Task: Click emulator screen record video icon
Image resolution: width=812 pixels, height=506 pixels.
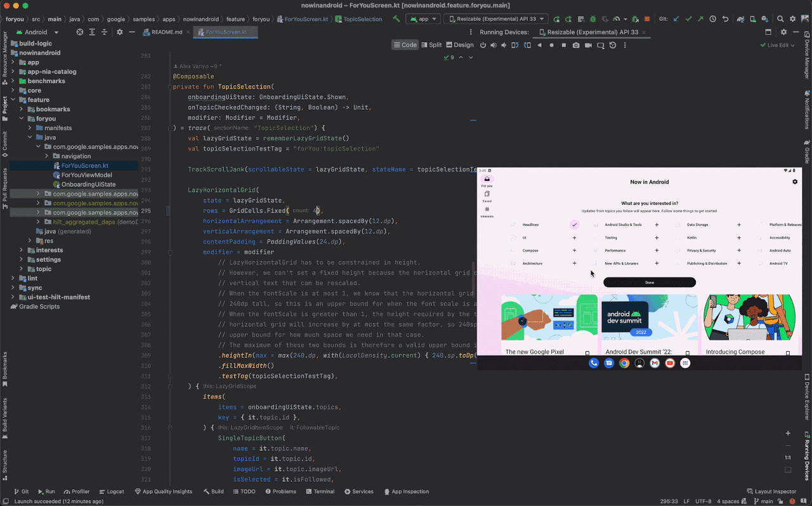Action: tap(588, 45)
